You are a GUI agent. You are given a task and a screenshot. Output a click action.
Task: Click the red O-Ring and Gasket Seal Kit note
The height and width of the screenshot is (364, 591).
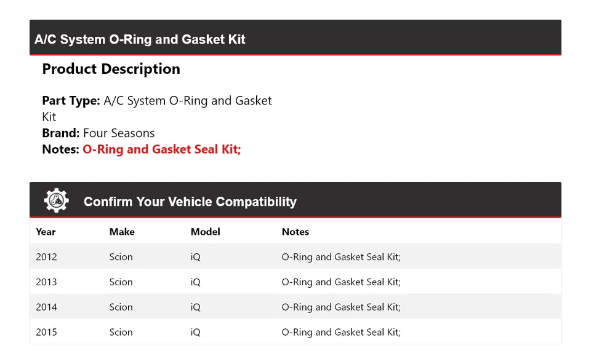click(x=161, y=149)
